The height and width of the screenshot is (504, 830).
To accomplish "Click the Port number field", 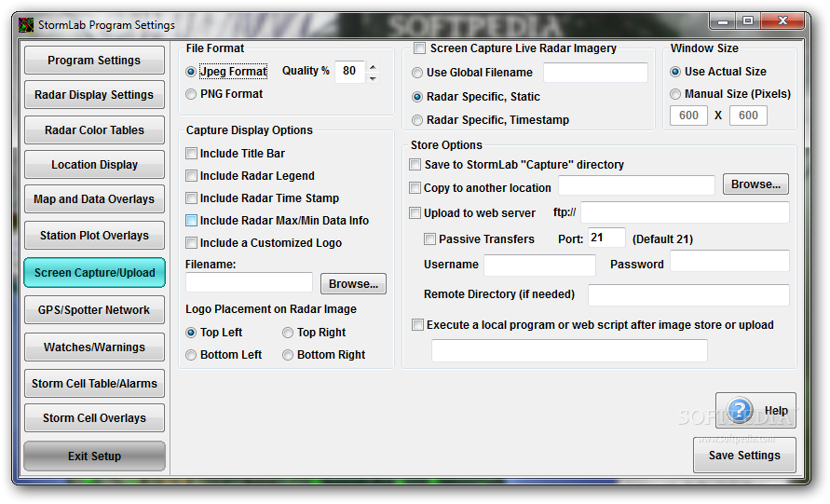I will tap(606, 238).
